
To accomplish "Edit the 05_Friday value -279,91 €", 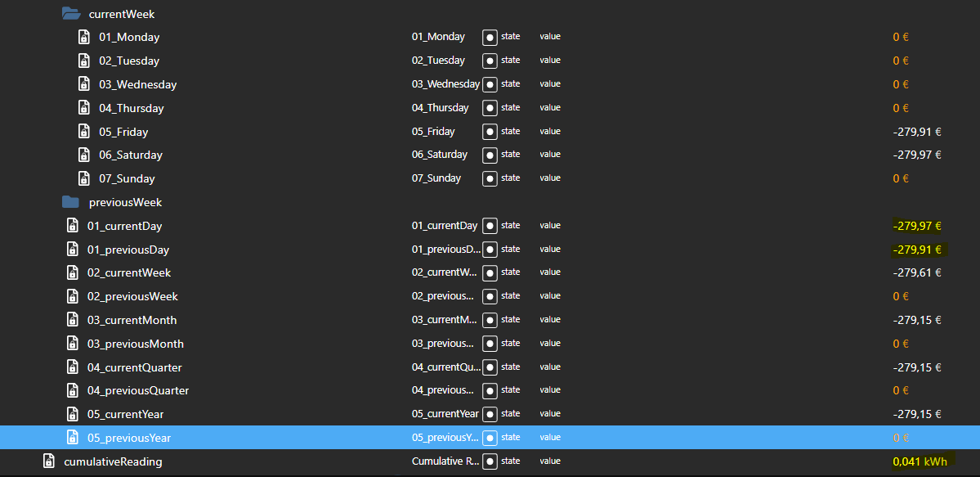I will pos(917,132).
